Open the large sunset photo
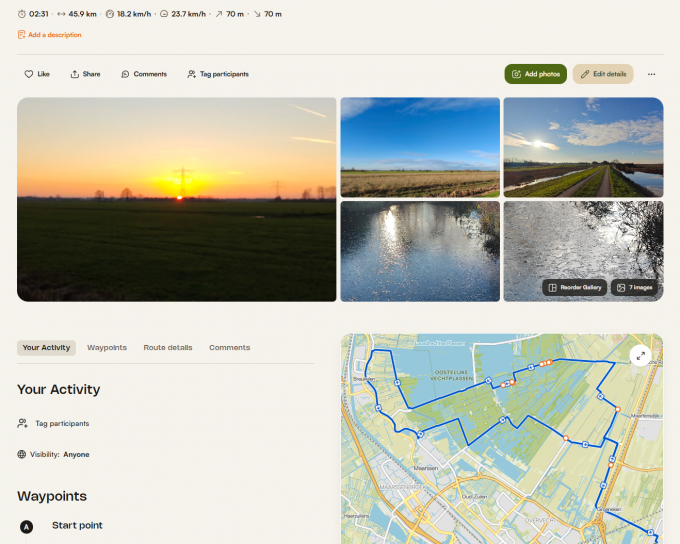The width and height of the screenshot is (680, 544). click(177, 199)
